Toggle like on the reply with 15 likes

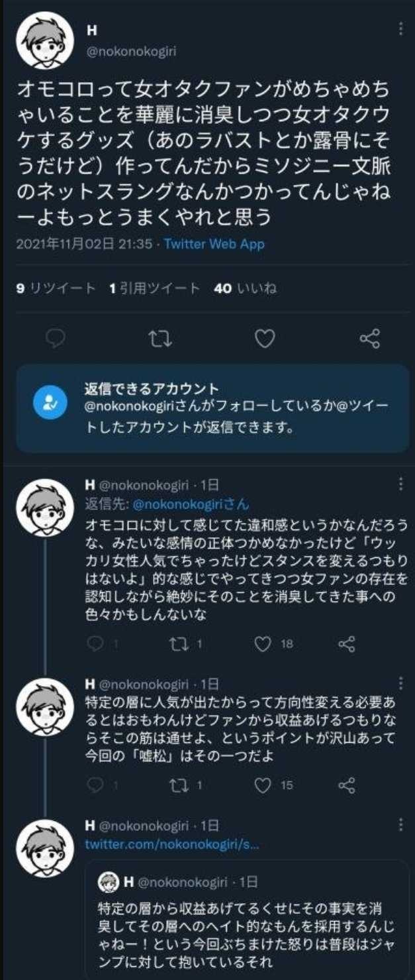pos(263,785)
